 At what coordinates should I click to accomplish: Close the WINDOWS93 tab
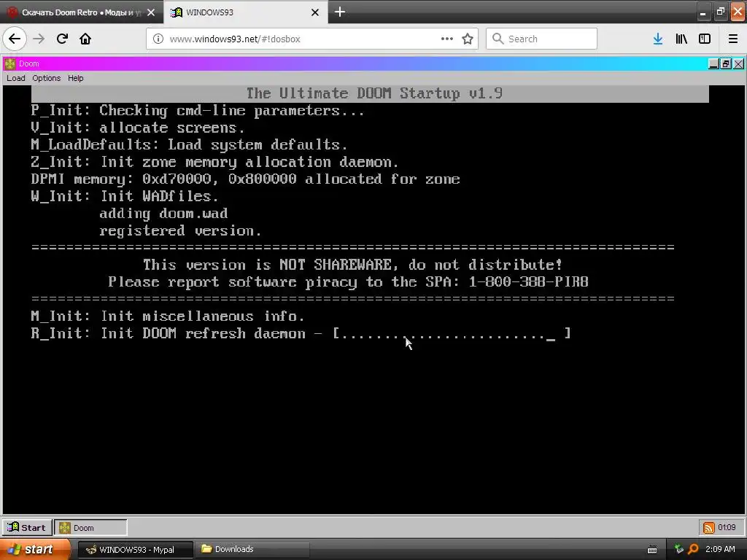[315, 12]
